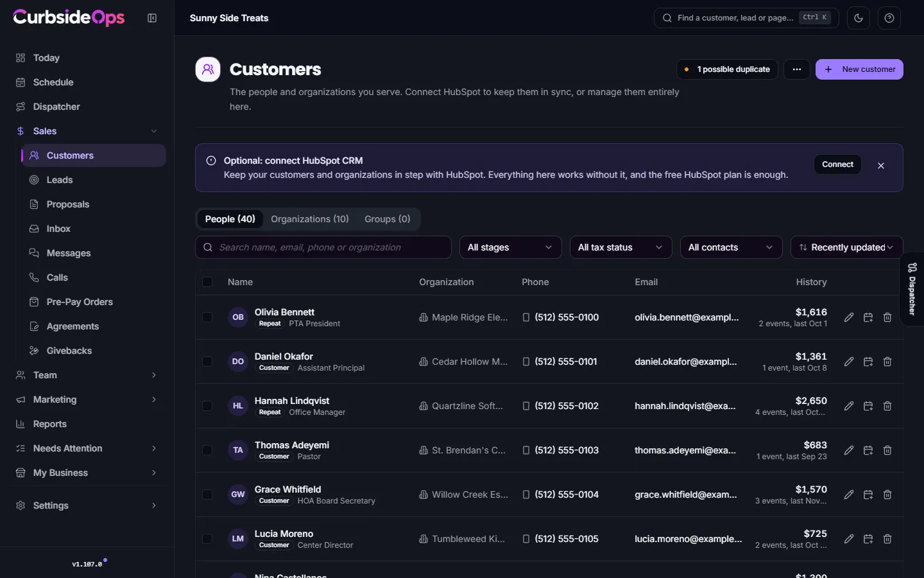Check the Daniel Okafor row checkbox
Image resolution: width=924 pixels, height=578 pixels.
207,362
